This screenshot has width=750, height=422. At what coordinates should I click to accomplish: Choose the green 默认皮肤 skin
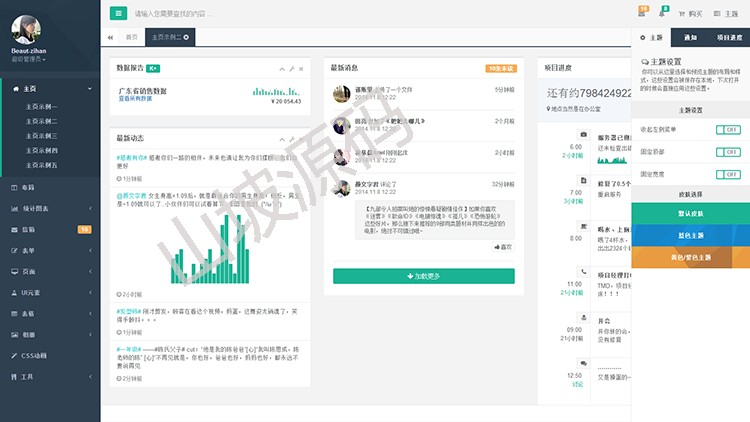(x=691, y=213)
